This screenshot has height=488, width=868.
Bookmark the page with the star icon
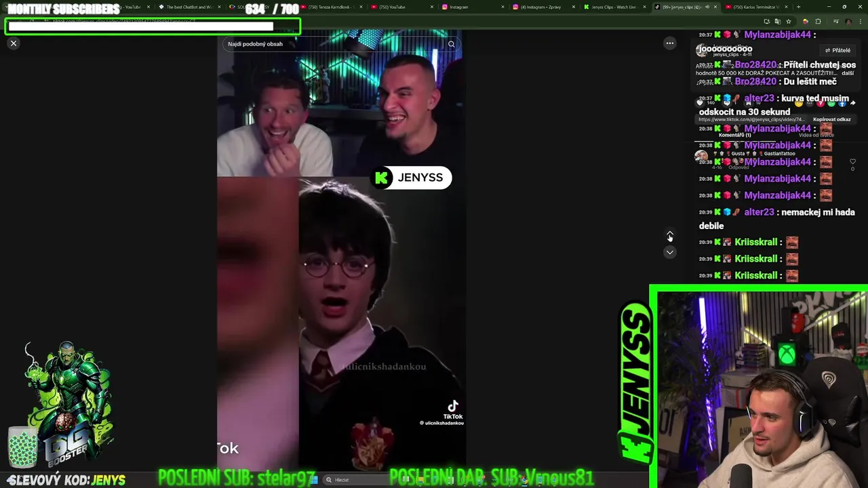click(789, 21)
